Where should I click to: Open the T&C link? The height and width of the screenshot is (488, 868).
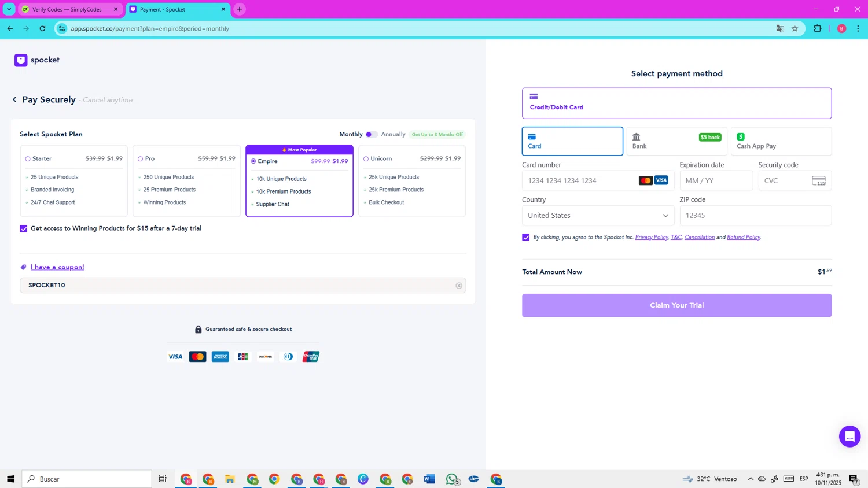tap(676, 238)
